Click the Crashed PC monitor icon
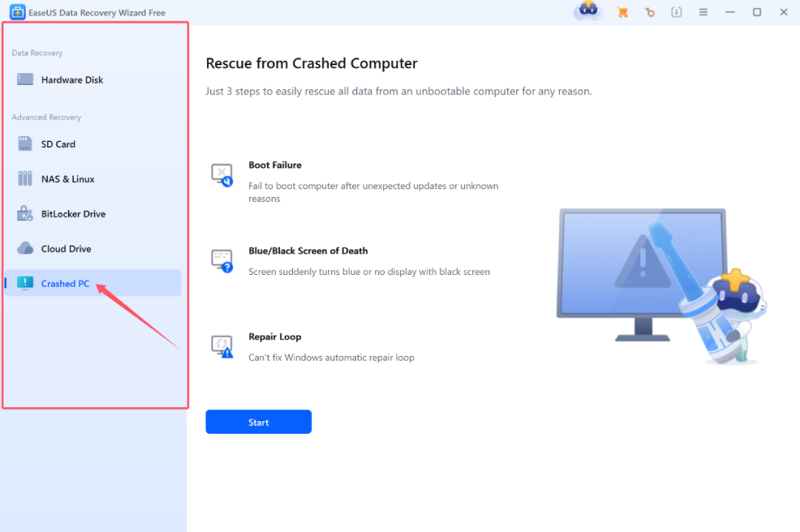The width and height of the screenshot is (800, 532). pyautogui.click(x=25, y=283)
